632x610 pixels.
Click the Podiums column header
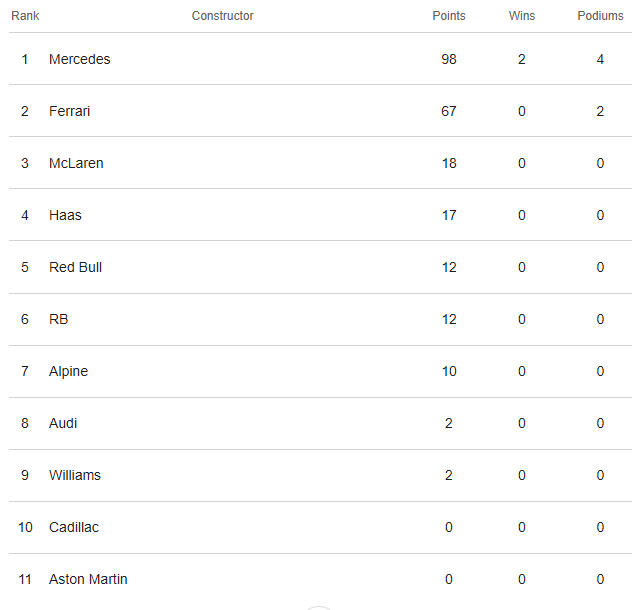coord(600,16)
